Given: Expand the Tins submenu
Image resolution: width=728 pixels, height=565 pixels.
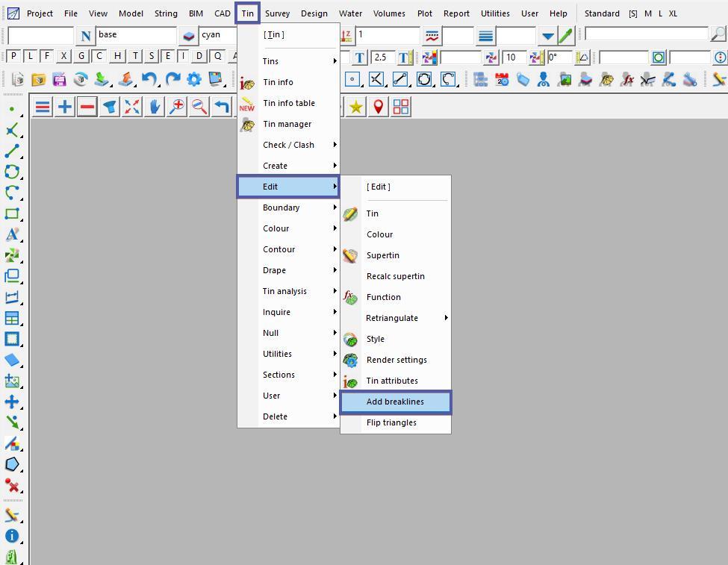Looking at the screenshot, I should (288, 61).
